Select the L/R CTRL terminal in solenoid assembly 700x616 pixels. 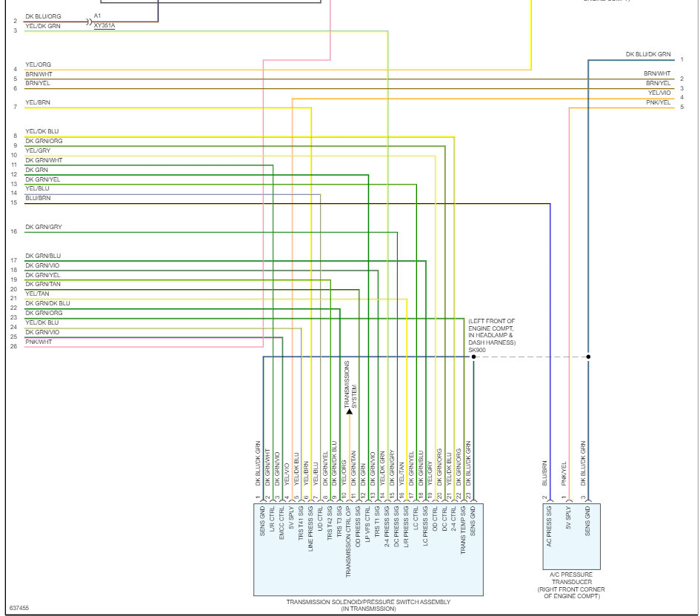pos(272,518)
